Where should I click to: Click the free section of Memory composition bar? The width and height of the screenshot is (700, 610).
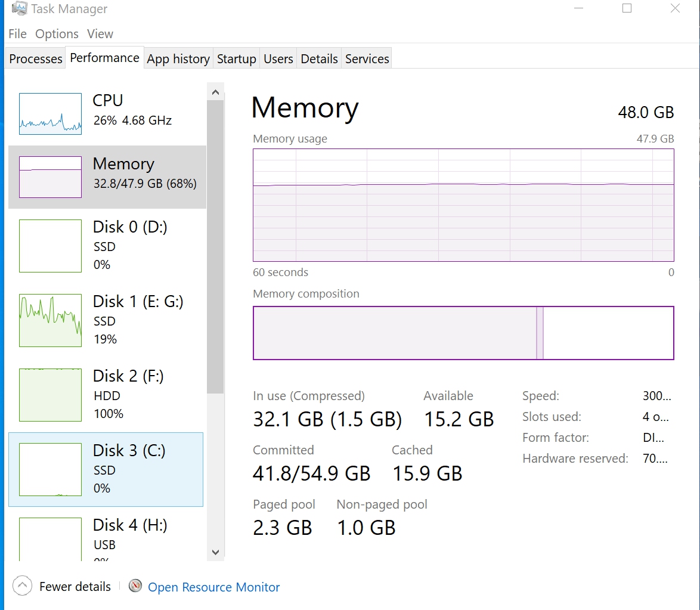pyautogui.click(x=608, y=333)
